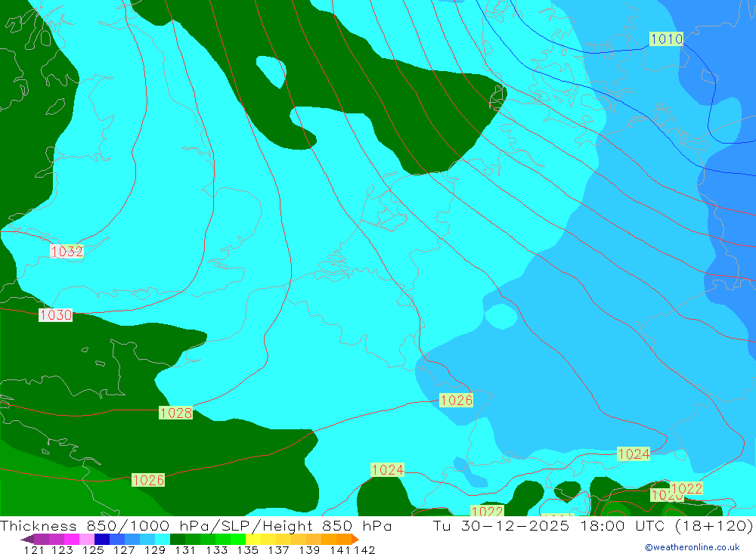The image size is (756, 554).
Task: Click the legend value 142
Action: pos(364,549)
